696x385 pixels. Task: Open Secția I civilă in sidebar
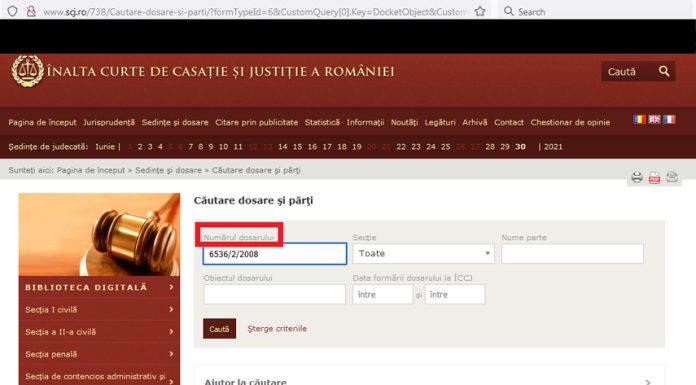click(99, 310)
